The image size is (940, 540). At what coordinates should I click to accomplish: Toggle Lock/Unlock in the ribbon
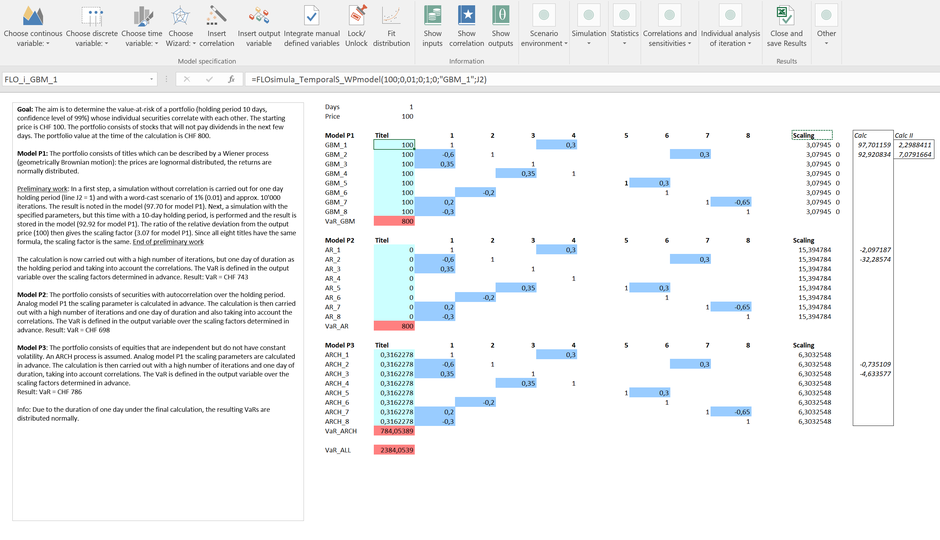coord(356,17)
